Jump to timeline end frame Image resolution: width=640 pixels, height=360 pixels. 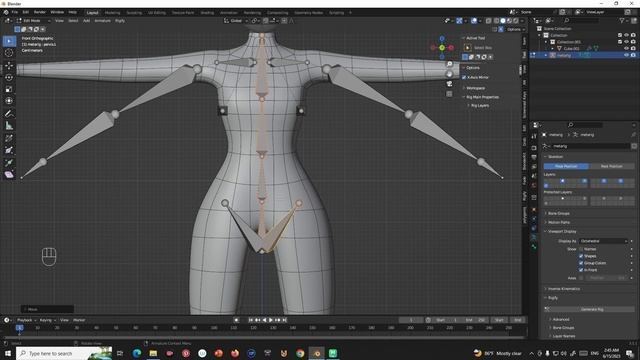click(x=284, y=320)
